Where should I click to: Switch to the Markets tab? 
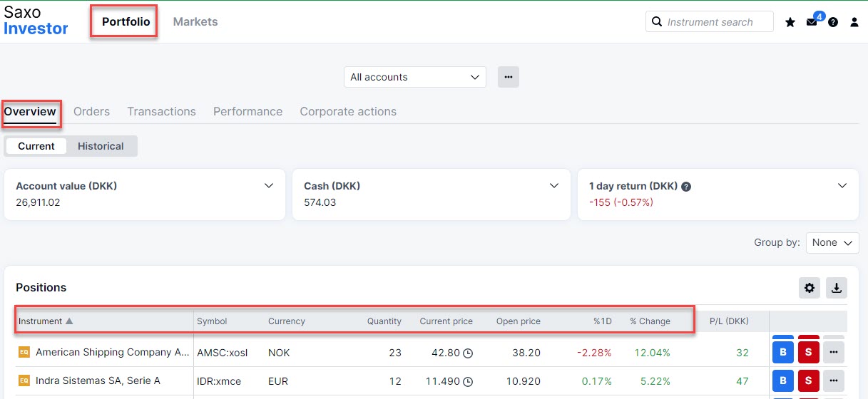195,22
